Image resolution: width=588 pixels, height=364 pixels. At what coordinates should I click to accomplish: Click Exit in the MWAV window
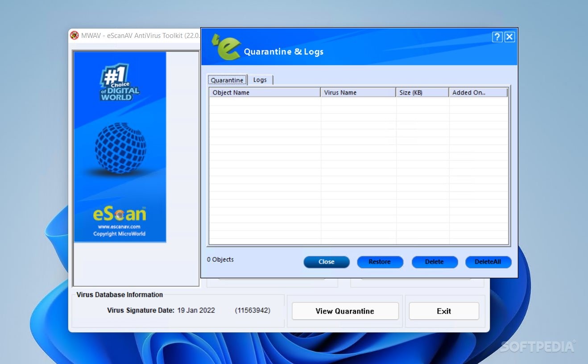point(444,311)
